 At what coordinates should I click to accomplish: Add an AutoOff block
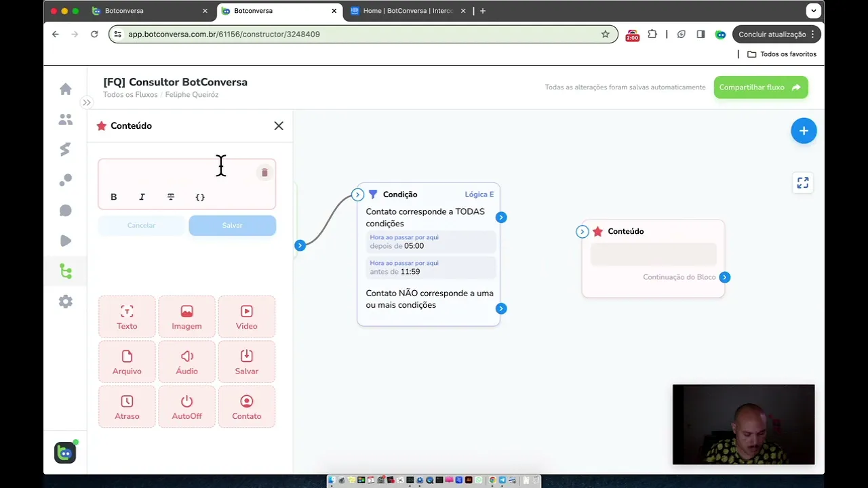[x=186, y=407]
